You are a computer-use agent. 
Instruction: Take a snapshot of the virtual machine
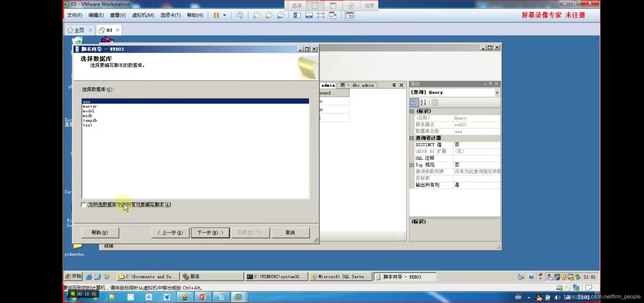pos(257,15)
